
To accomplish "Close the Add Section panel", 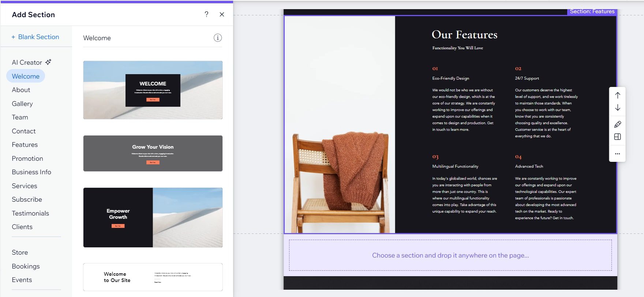I will click(222, 14).
